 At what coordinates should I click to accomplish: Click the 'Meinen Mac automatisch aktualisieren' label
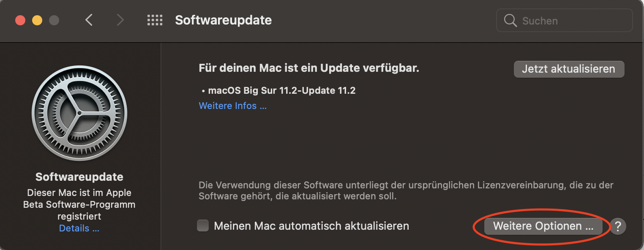tap(311, 226)
